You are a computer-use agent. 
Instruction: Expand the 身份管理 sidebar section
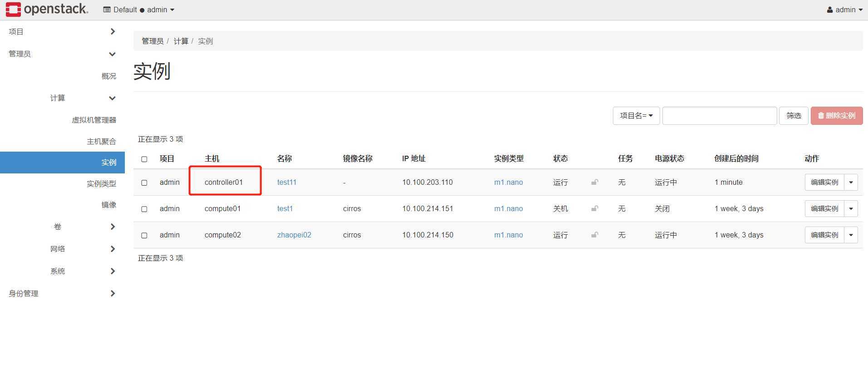(x=62, y=293)
